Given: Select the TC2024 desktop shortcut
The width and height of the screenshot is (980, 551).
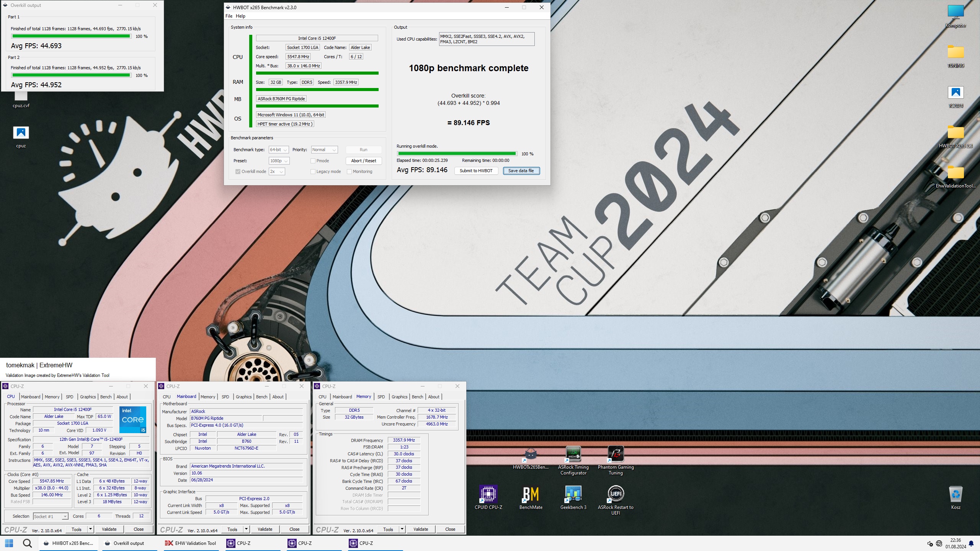Looking at the screenshot, I should point(955,96).
